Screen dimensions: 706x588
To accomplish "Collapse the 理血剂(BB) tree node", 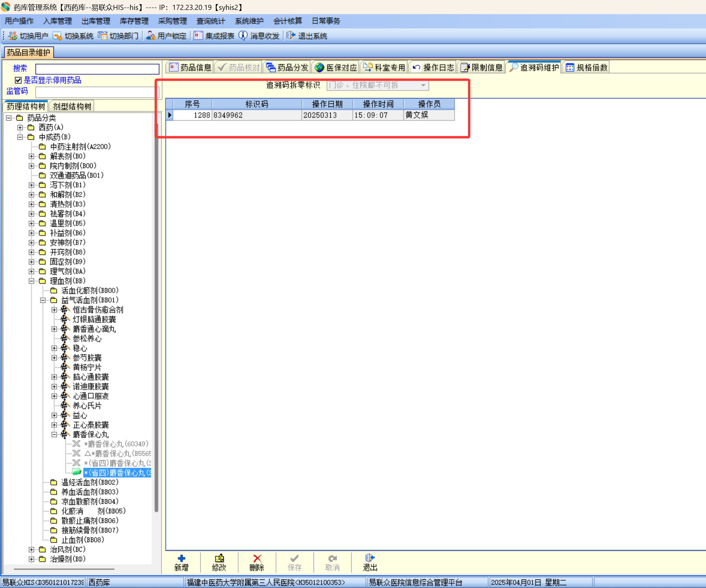I will pyautogui.click(x=31, y=281).
